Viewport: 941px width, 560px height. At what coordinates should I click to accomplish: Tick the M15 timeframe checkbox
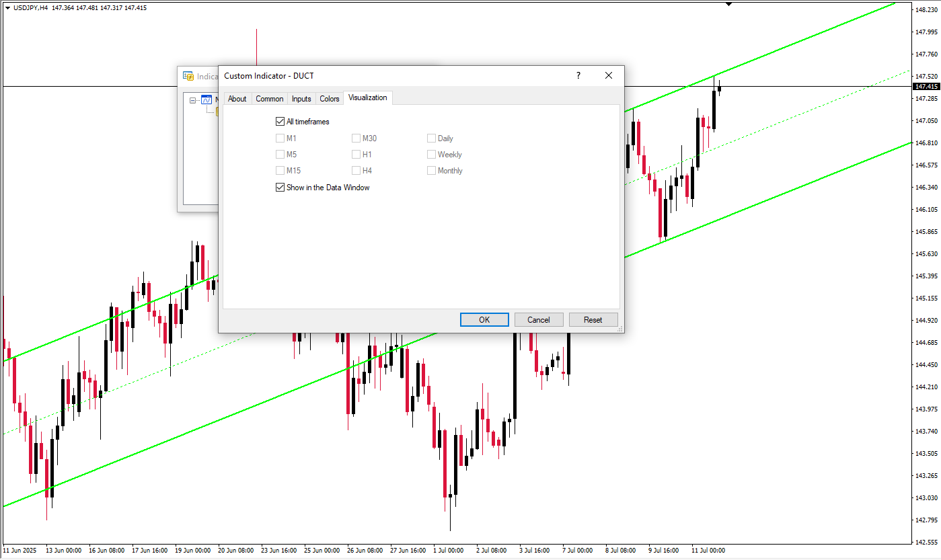(280, 171)
